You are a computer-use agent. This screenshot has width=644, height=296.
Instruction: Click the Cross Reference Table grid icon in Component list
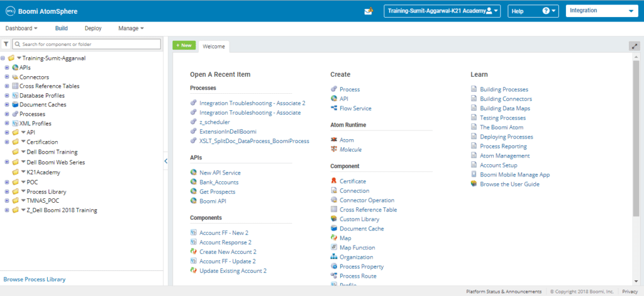pos(334,210)
